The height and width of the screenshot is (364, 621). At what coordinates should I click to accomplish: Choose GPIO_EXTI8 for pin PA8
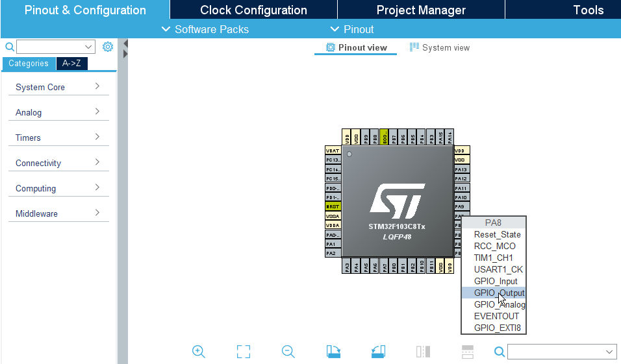[494, 328]
